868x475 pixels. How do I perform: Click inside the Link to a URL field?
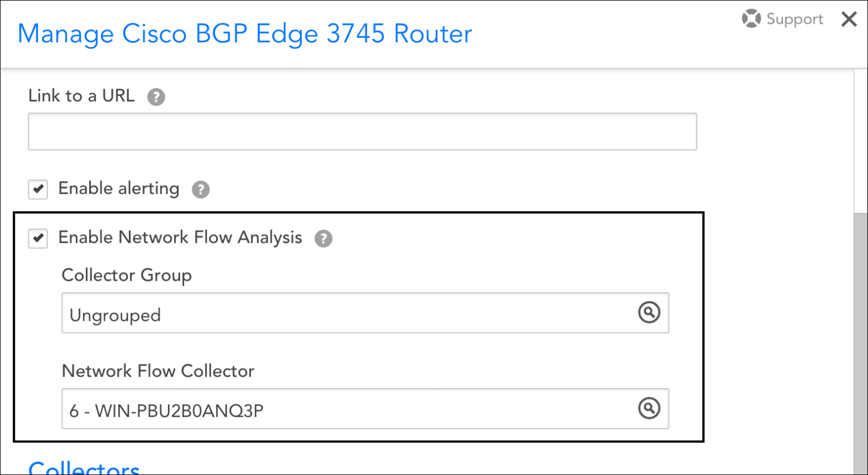(362, 131)
